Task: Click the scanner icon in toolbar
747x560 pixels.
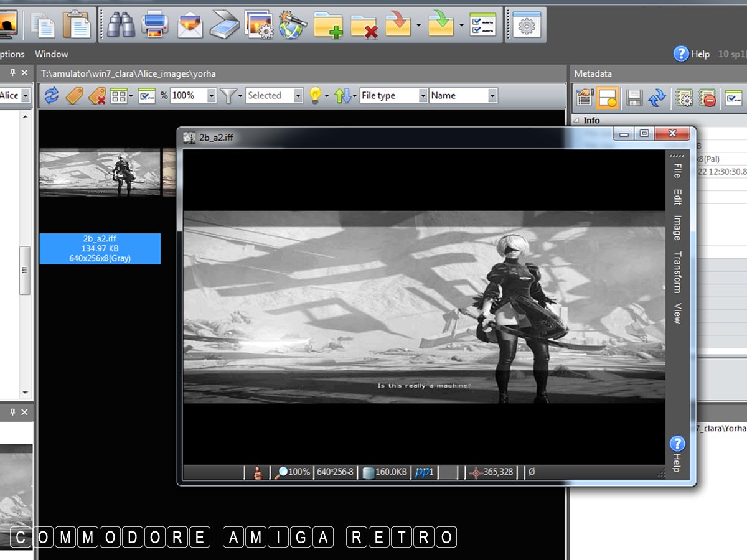Action: click(x=225, y=25)
